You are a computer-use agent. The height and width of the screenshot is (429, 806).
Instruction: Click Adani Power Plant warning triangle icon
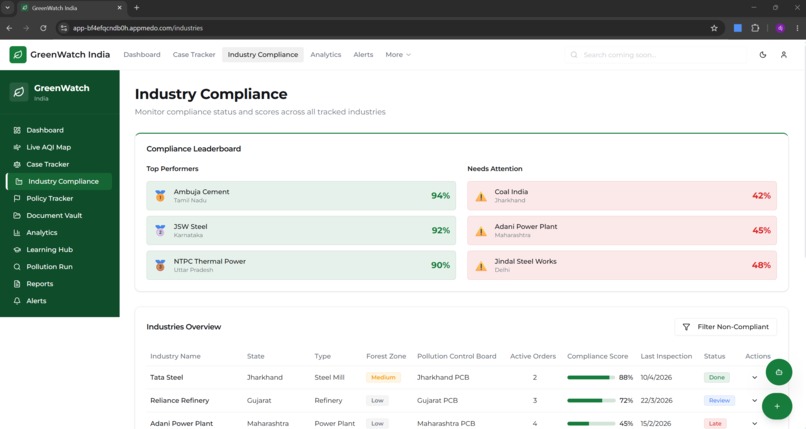pos(481,231)
